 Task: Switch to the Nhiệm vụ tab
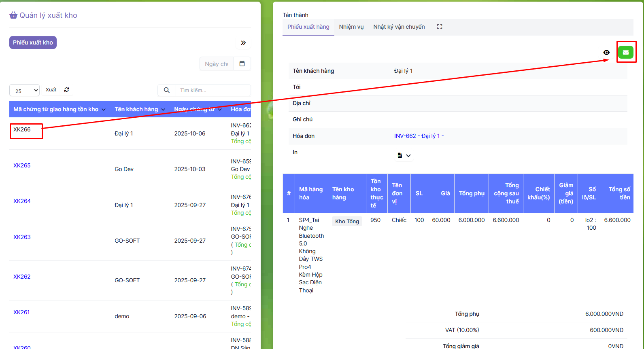pyautogui.click(x=351, y=27)
